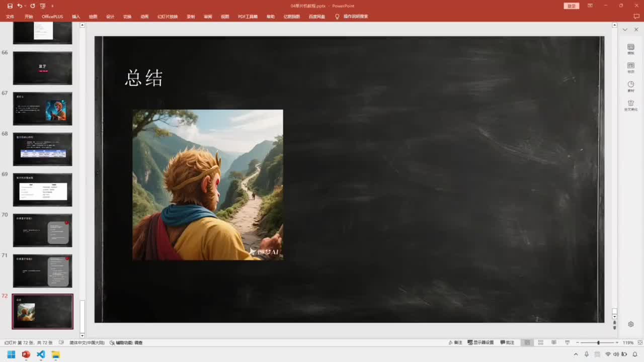Select slide 68 thumbnail
644x362 pixels.
43,149
